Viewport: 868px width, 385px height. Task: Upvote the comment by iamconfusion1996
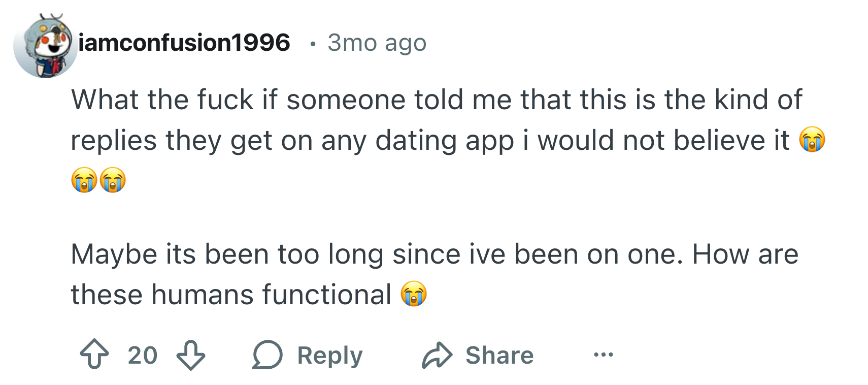pos(94,355)
